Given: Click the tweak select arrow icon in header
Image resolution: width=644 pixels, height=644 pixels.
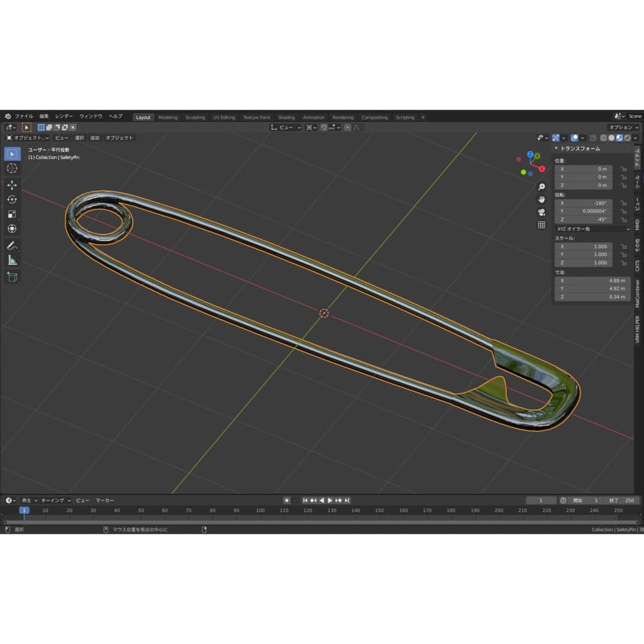Looking at the screenshot, I should click(x=26, y=127).
